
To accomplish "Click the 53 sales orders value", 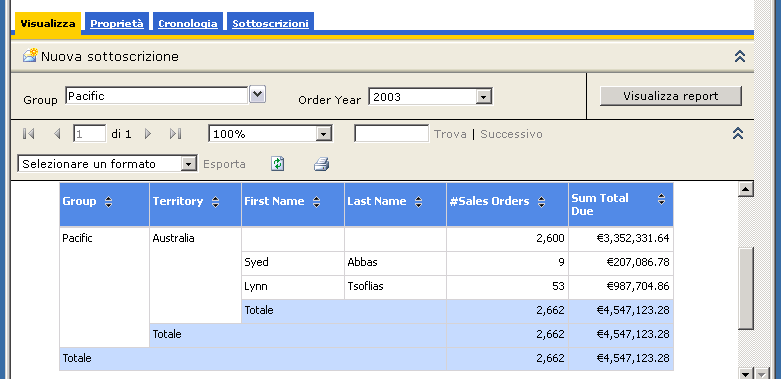I will pos(558,286).
